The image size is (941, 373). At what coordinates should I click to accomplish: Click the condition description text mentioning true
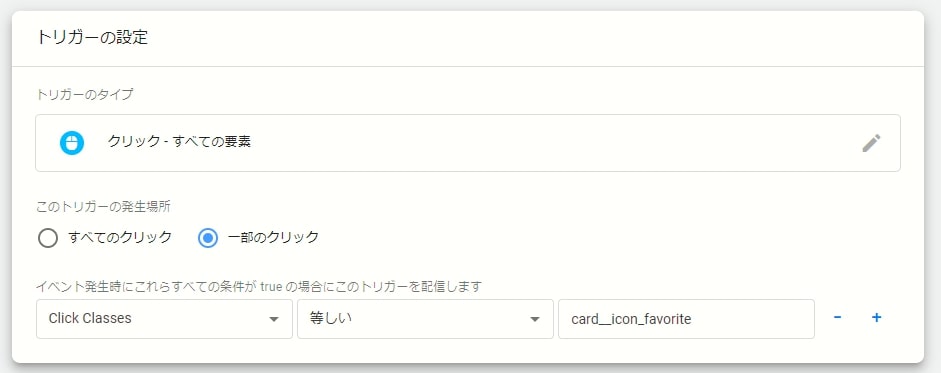259,286
